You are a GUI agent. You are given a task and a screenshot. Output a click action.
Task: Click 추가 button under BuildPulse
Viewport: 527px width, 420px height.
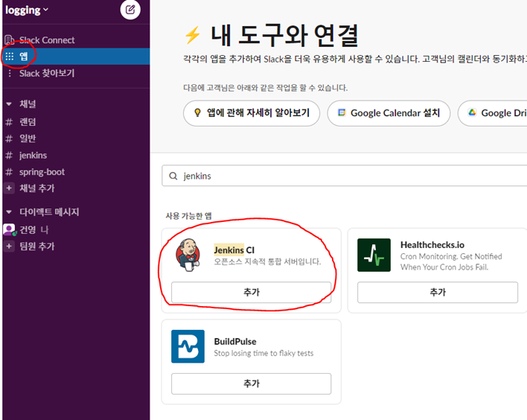pos(251,384)
